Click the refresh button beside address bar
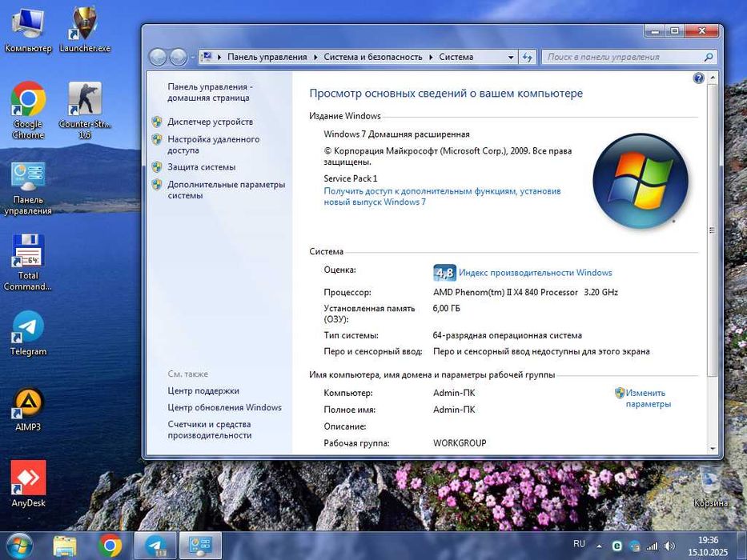The width and height of the screenshot is (747, 560). [527, 57]
